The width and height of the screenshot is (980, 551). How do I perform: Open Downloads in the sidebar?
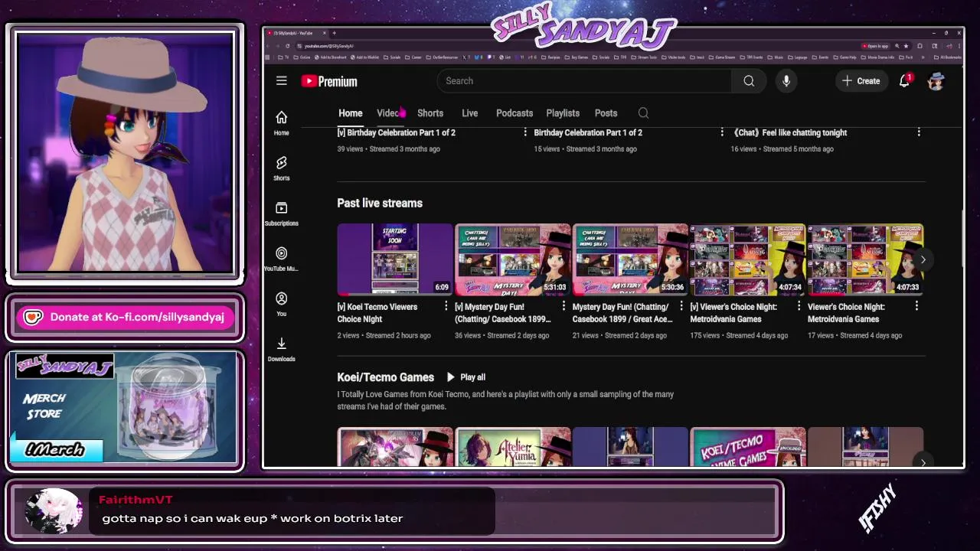281,349
